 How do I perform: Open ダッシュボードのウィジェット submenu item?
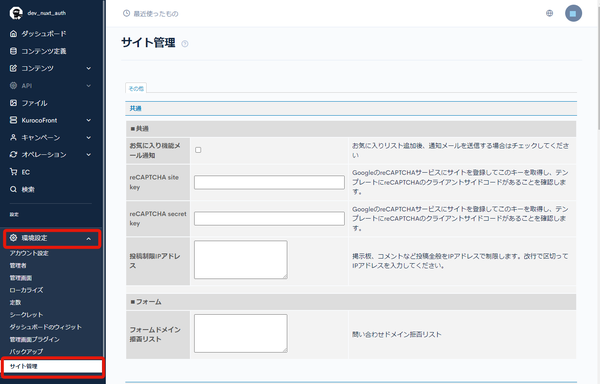tap(46, 327)
